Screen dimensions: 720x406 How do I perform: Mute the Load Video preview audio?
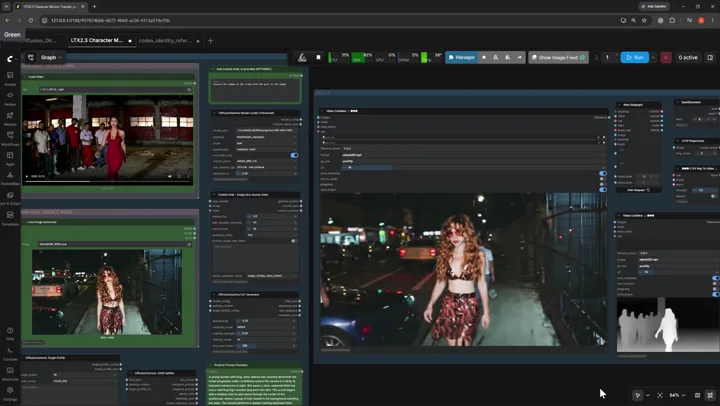(169, 176)
